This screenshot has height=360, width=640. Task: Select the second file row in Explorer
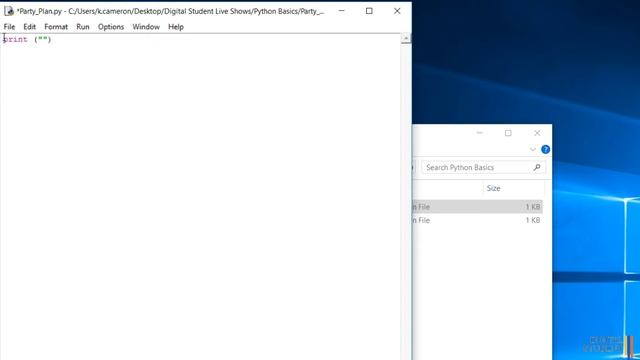click(x=478, y=220)
